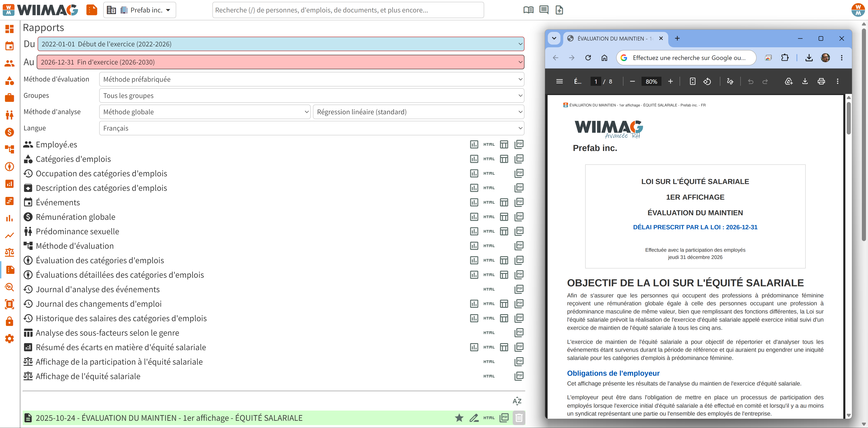Viewport: 868px width, 428px height.
Task: Open dashboard icon in left sidebar
Action: [x=10, y=29]
